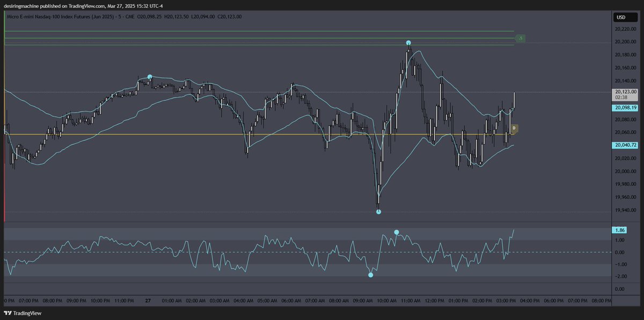The height and width of the screenshot is (320, 644).
Task: Select the oscillator's cyan peak marker near 11 AM
Action: point(397,232)
